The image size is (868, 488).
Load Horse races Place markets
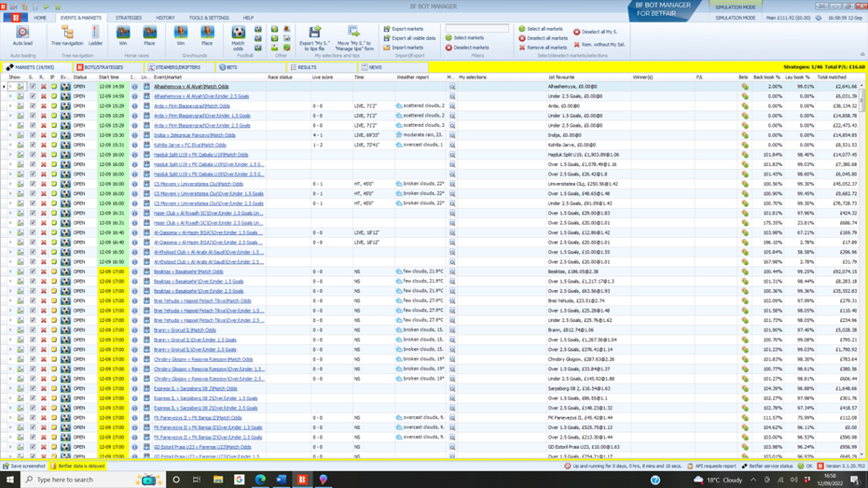(x=149, y=35)
